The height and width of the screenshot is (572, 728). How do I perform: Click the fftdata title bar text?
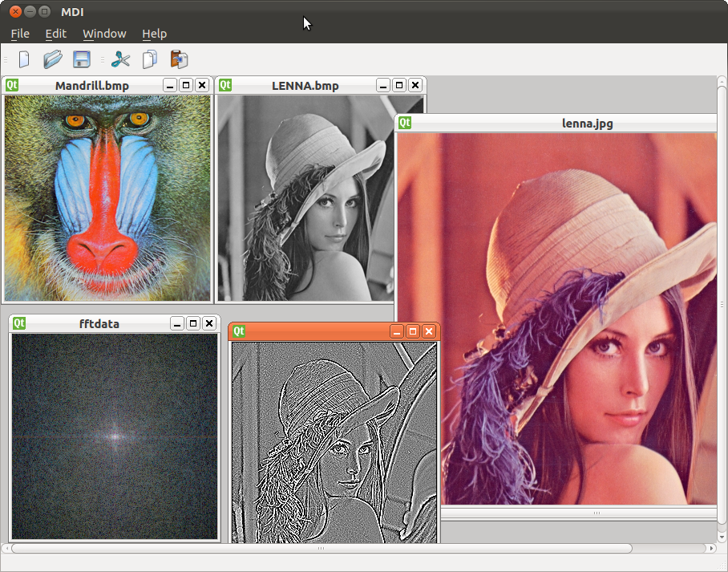[99, 324]
